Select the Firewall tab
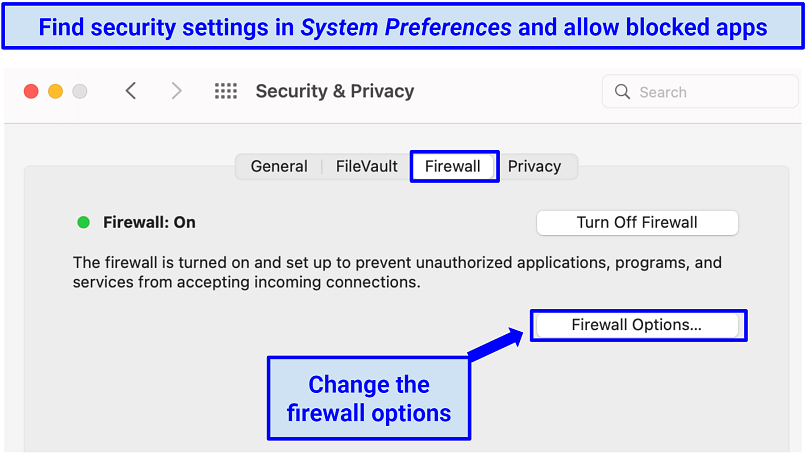Viewport: 806px width, 455px height. tap(453, 166)
